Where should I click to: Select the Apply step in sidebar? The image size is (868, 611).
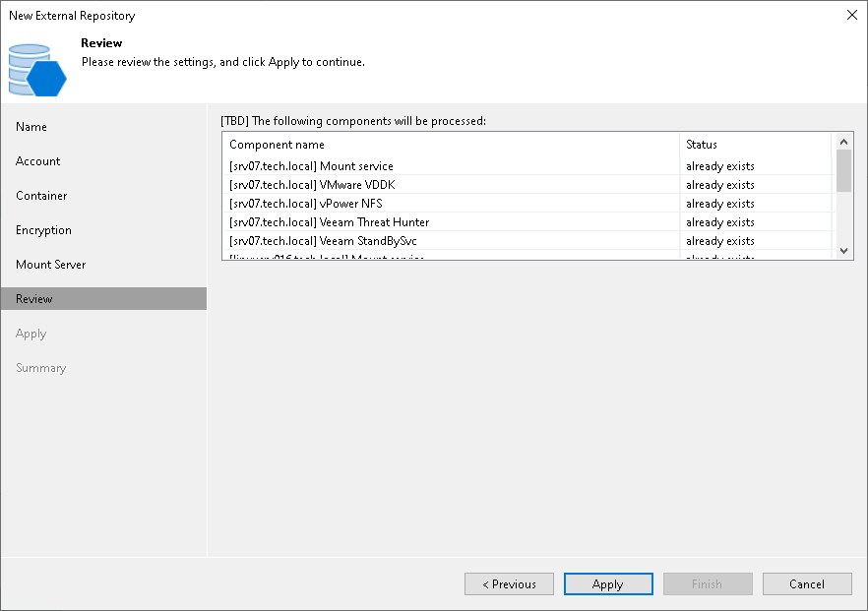[x=103, y=334]
